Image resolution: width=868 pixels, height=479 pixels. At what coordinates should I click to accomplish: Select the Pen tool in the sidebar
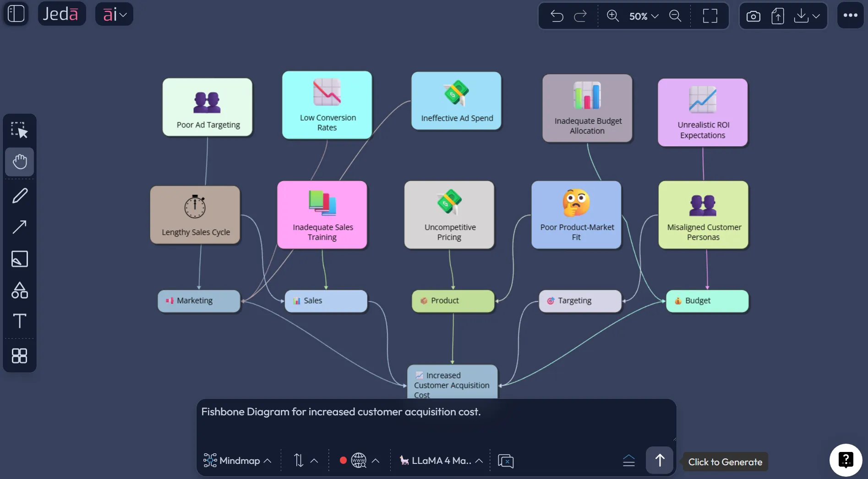click(x=19, y=195)
